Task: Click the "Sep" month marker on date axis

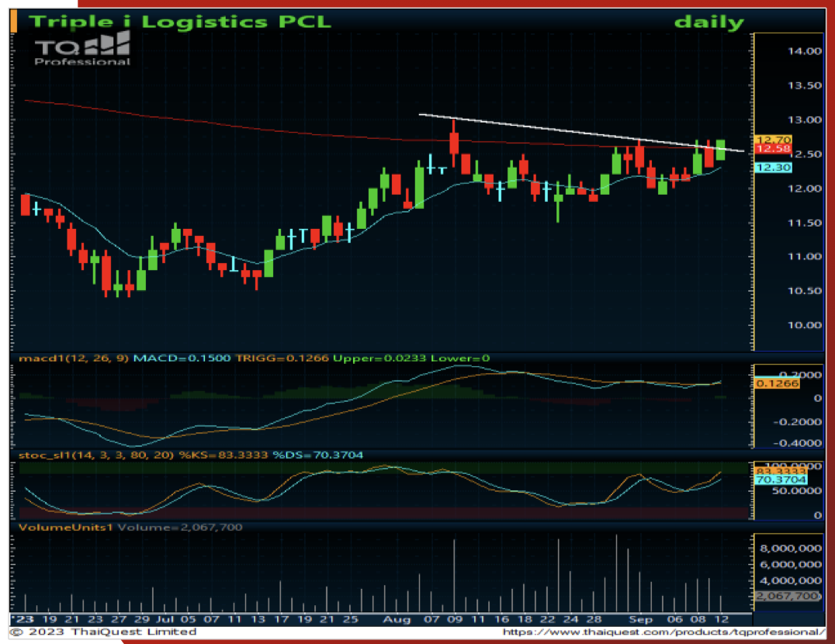Action: [641, 619]
